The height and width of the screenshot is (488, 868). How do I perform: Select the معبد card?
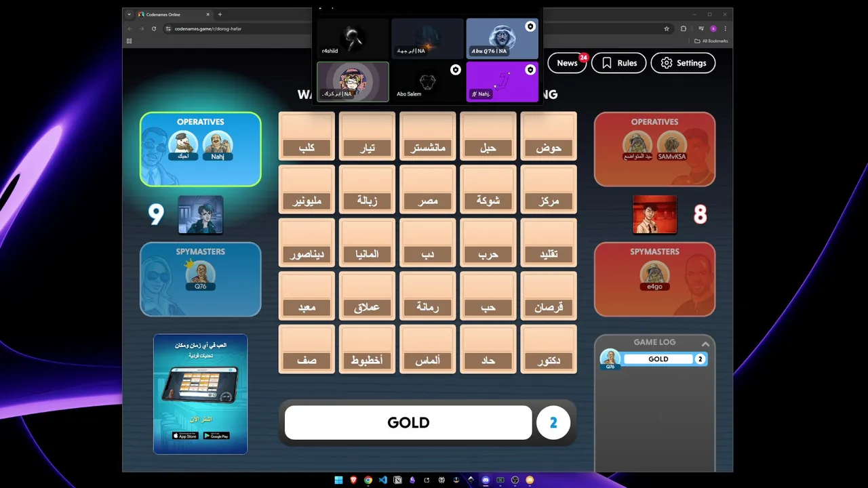[307, 296]
